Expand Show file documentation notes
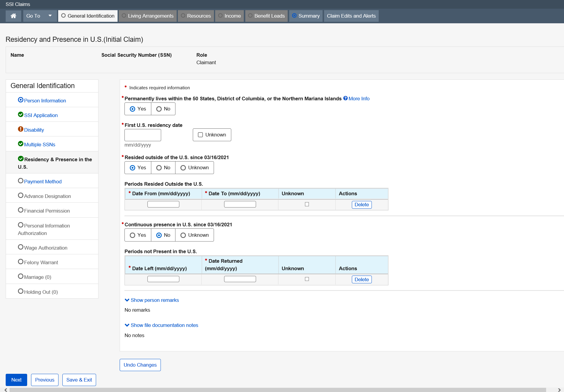564x392 pixels. (161, 325)
